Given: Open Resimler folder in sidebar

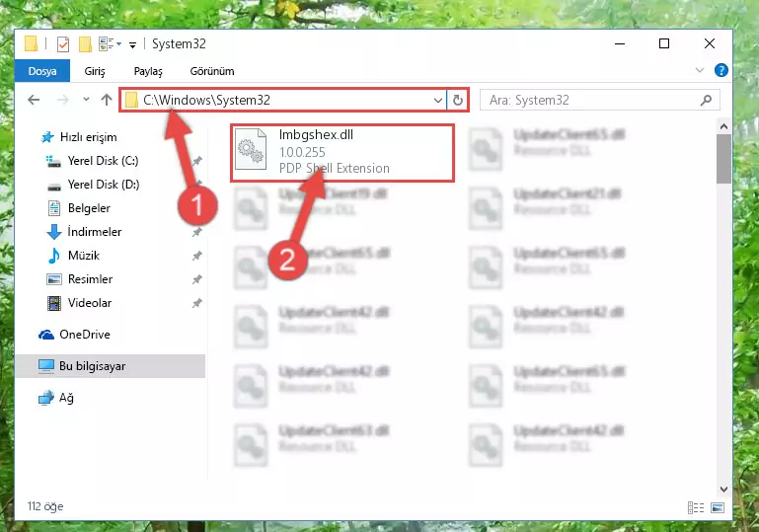Looking at the screenshot, I should point(90,279).
